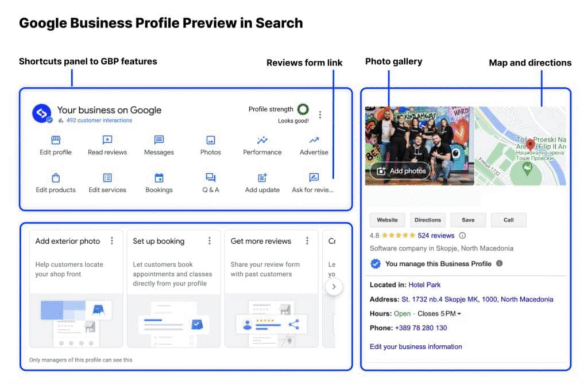
Task: Open the Advertise shortcut
Action: (314, 146)
